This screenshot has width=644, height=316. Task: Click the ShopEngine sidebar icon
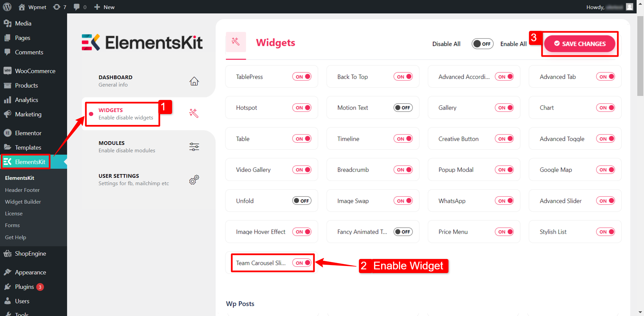pos(7,253)
